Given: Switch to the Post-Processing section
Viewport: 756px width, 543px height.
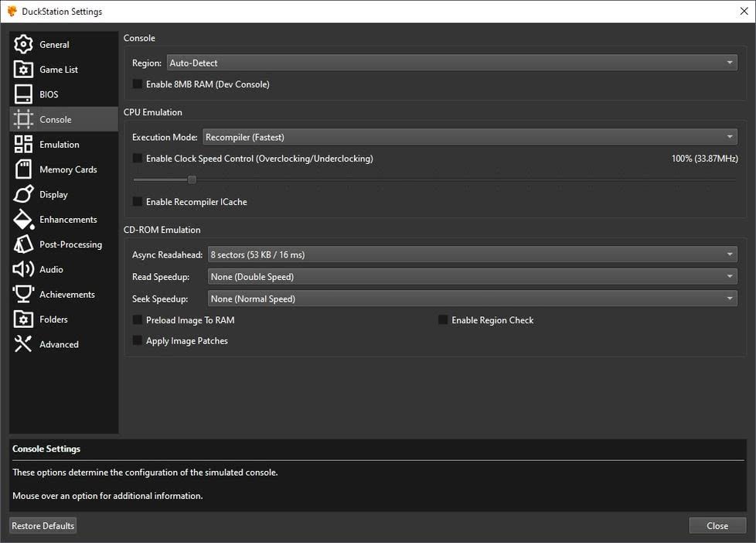Looking at the screenshot, I should [70, 244].
